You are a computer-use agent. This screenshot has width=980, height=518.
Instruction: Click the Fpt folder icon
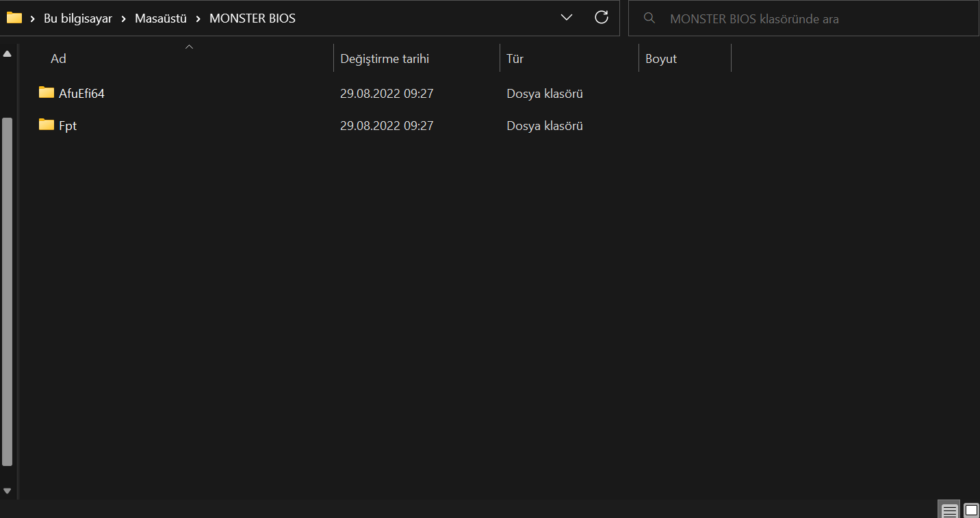click(x=47, y=125)
